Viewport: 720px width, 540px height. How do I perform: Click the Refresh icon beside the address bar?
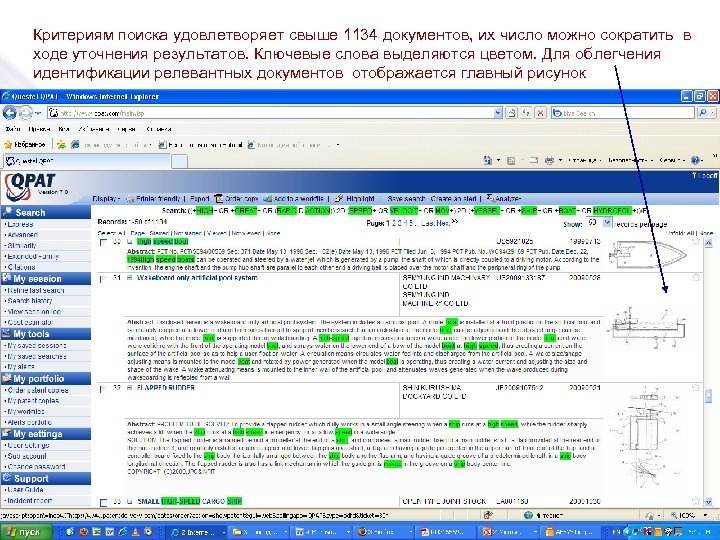click(526, 113)
